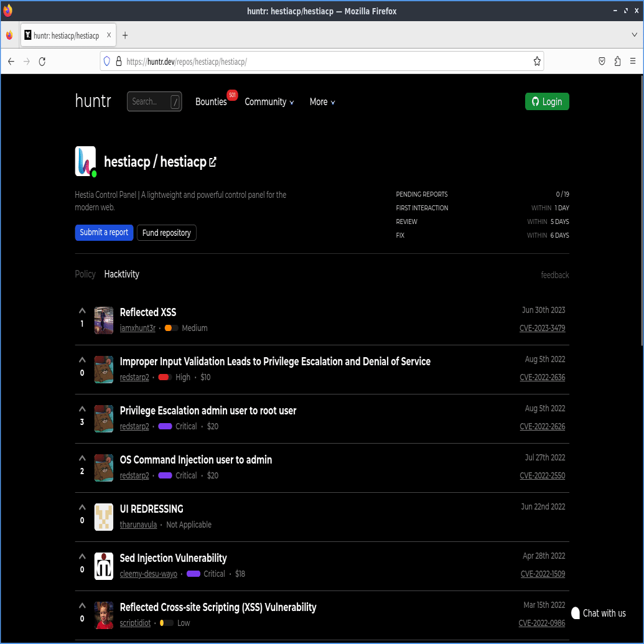Click Fund repository button
The height and width of the screenshot is (644, 644).
166,233
